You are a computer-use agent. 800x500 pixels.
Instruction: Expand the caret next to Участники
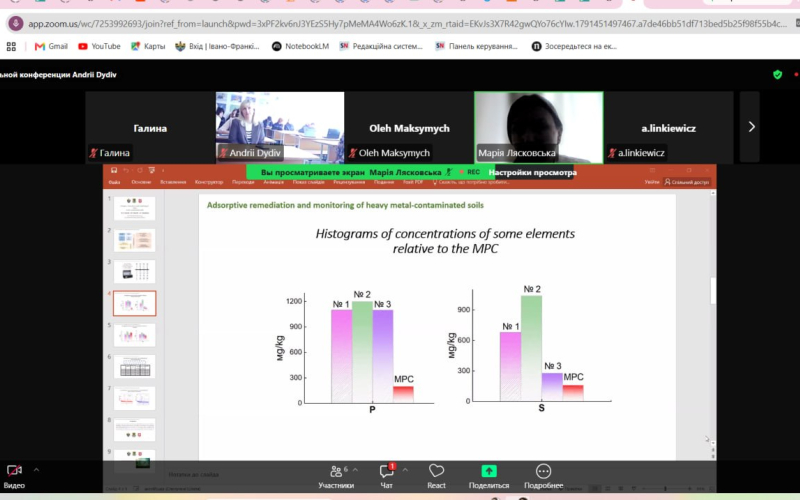point(356,470)
